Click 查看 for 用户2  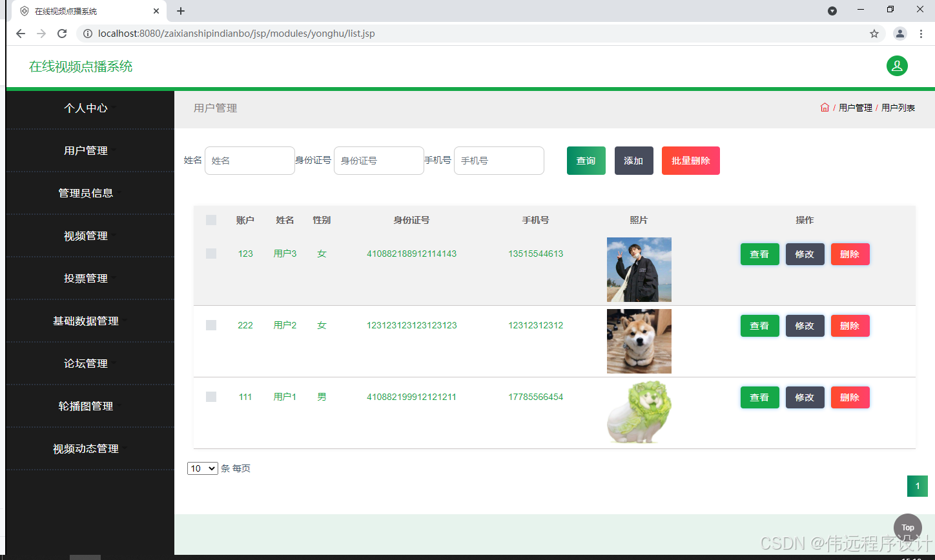click(760, 326)
